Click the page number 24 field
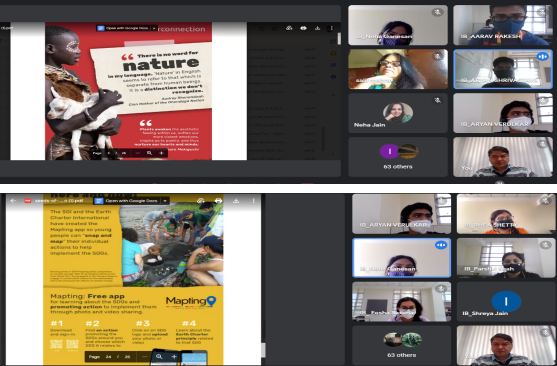Image resolution: width=557 pixels, height=366 pixels. [x=108, y=356]
